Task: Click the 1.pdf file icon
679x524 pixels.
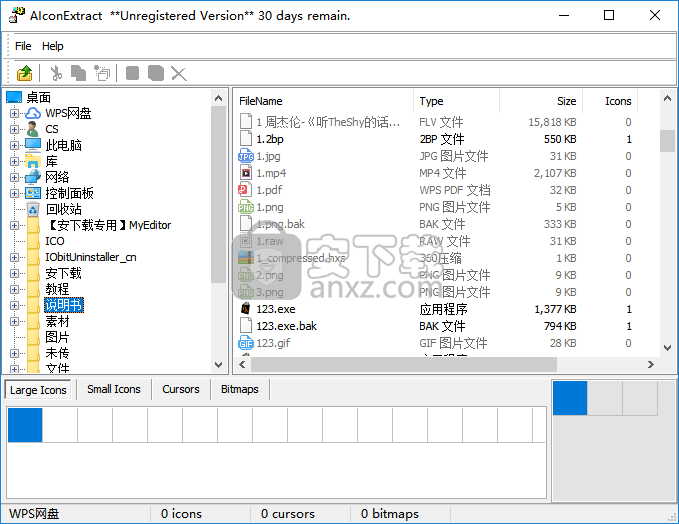Action: pyautogui.click(x=246, y=190)
